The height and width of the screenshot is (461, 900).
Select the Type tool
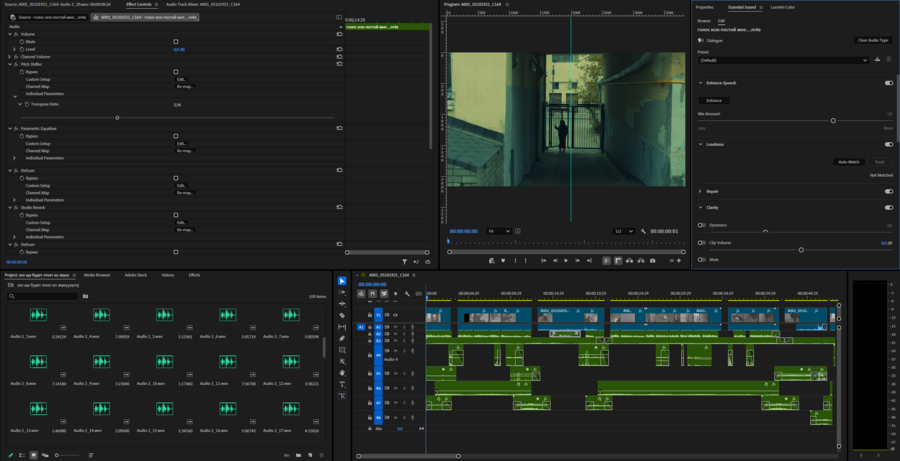click(x=342, y=384)
